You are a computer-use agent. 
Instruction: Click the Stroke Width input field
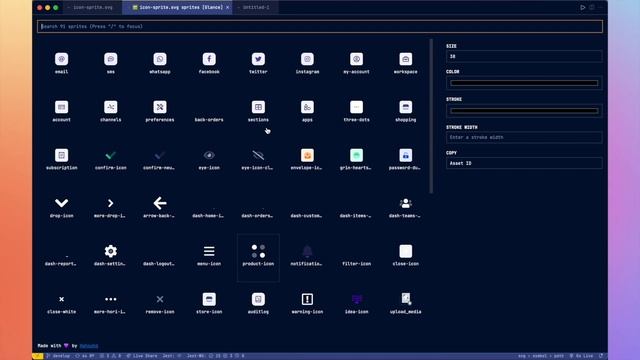click(x=524, y=138)
